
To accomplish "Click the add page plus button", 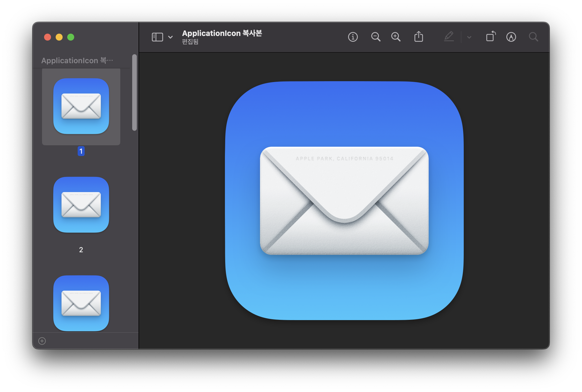I will tap(42, 341).
